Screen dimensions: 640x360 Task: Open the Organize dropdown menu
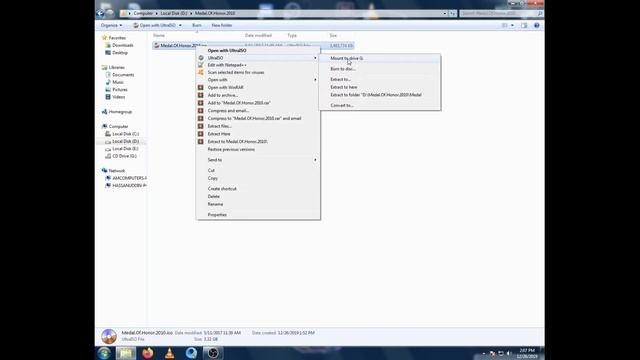[x=111, y=25]
